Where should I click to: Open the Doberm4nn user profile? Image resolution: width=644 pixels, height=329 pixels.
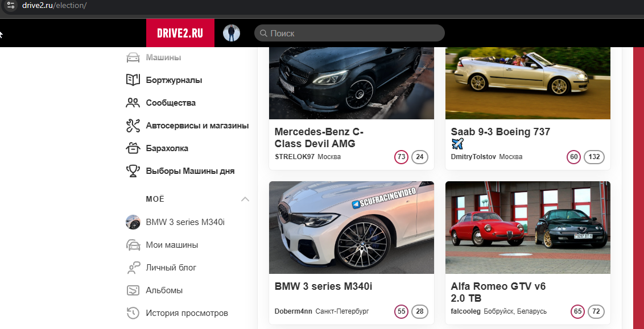click(x=294, y=311)
